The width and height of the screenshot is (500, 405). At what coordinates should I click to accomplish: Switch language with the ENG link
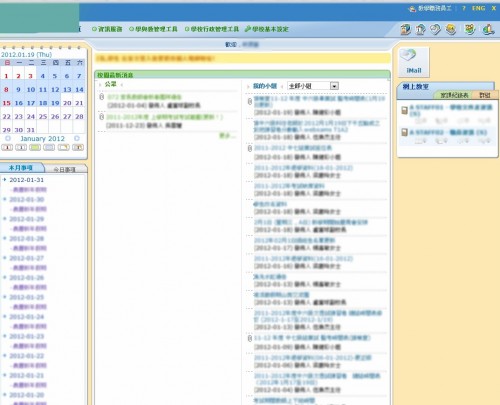478,8
